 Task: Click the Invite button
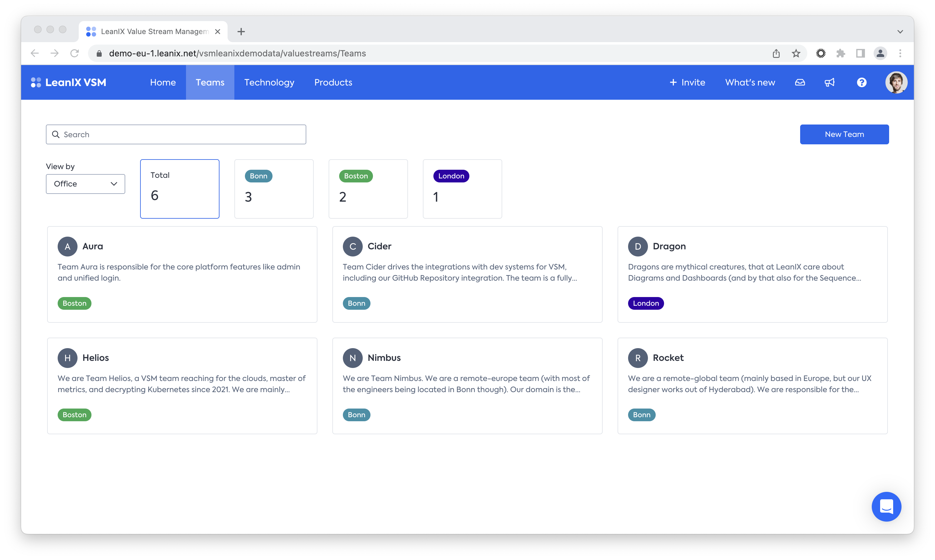687,82
